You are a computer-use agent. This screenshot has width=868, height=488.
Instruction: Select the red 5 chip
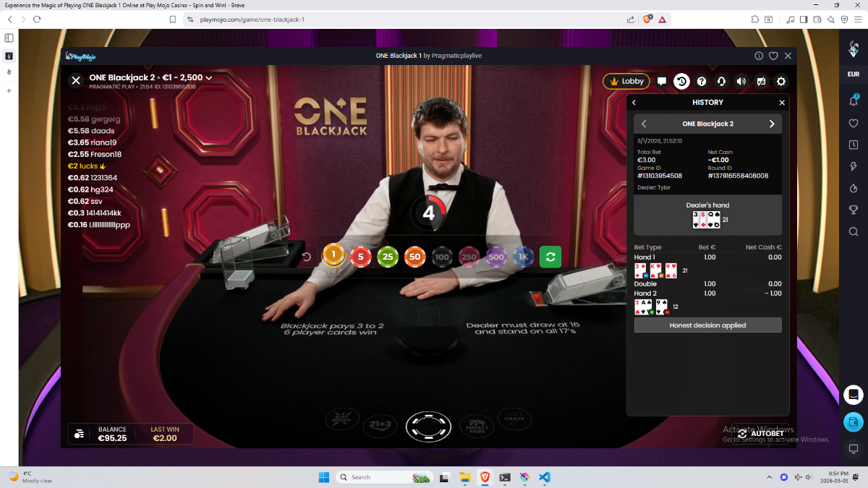pyautogui.click(x=360, y=257)
